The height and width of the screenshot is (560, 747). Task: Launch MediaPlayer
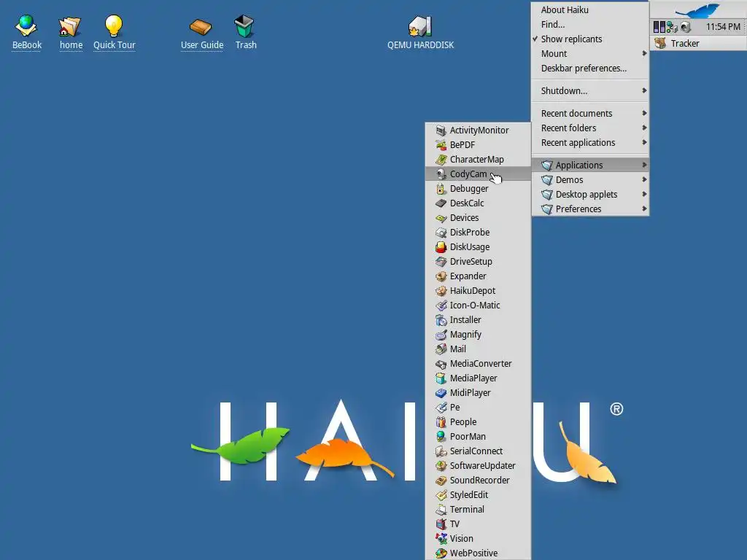(478, 378)
